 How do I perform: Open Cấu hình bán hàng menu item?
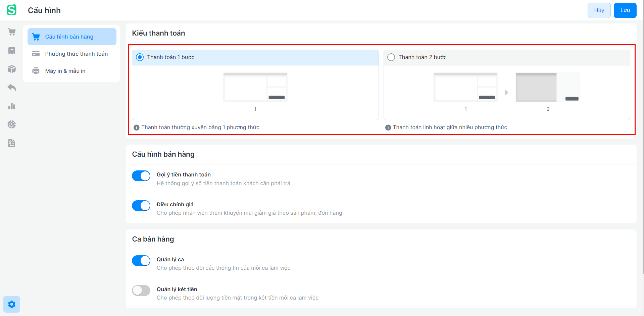(x=72, y=37)
